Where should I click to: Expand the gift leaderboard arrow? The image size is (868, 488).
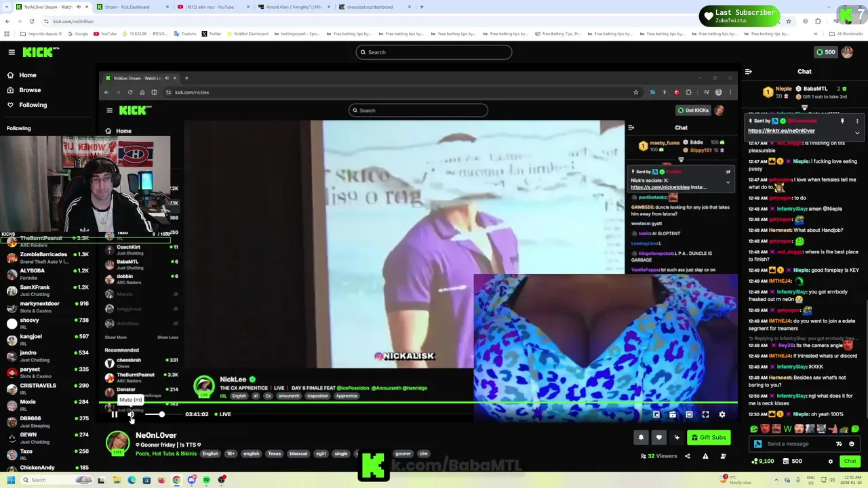804,108
